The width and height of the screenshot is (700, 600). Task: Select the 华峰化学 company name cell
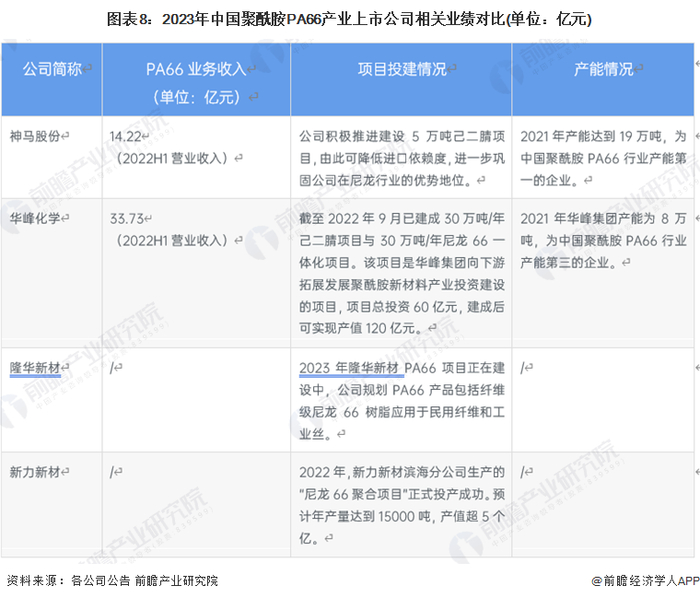(52, 273)
